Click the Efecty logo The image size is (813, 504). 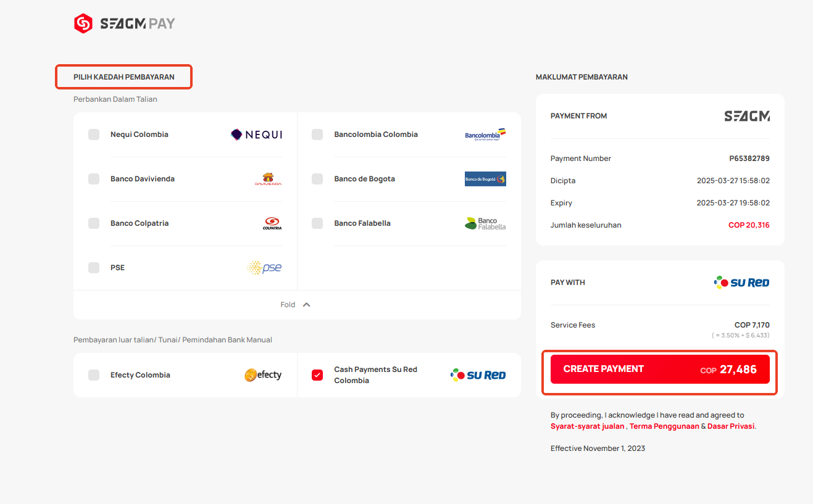click(x=263, y=375)
